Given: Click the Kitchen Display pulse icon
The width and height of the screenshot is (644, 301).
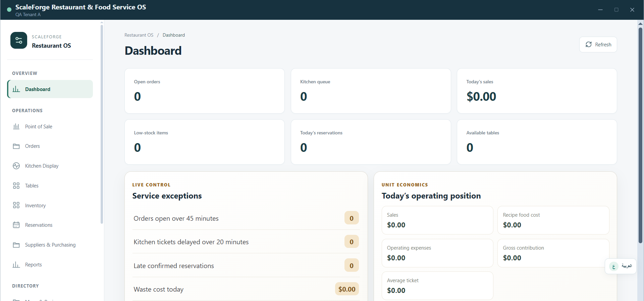Looking at the screenshot, I should pos(16,166).
